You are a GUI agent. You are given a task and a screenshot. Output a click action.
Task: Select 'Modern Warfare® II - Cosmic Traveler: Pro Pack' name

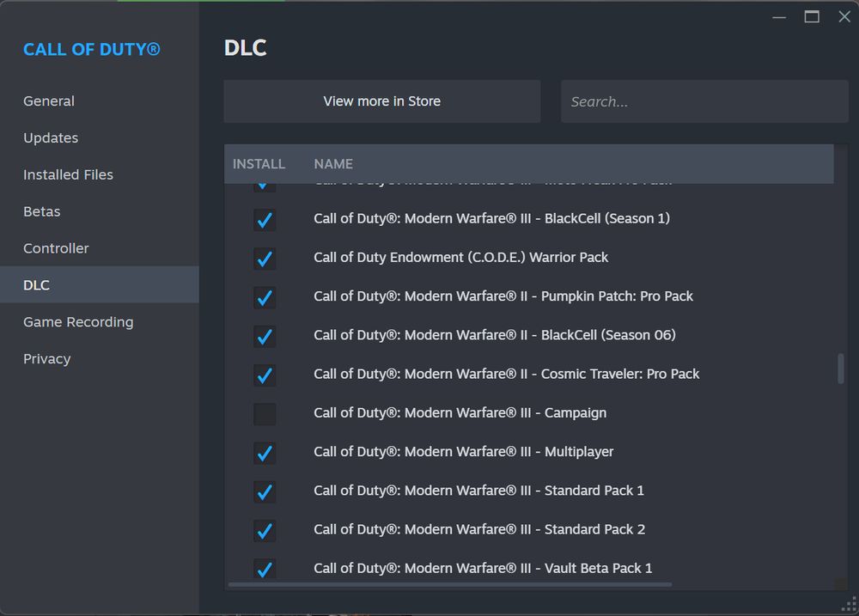506,374
